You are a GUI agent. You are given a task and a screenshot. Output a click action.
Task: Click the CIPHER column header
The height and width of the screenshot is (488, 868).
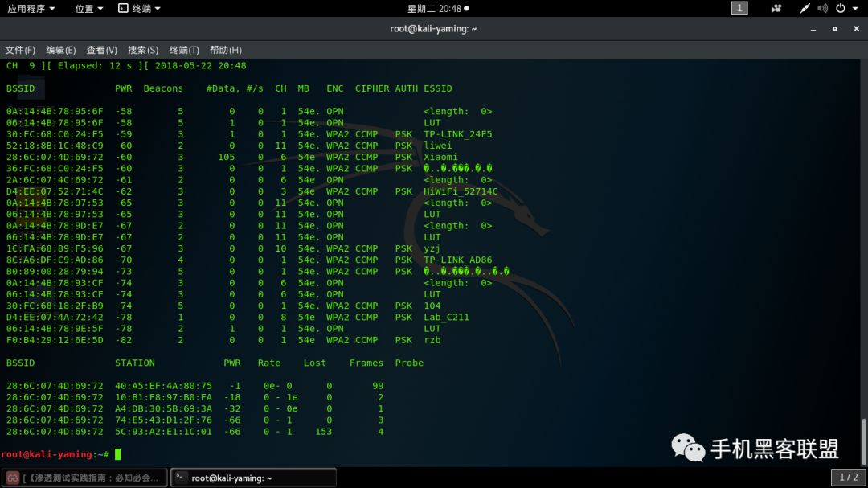point(372,88)
